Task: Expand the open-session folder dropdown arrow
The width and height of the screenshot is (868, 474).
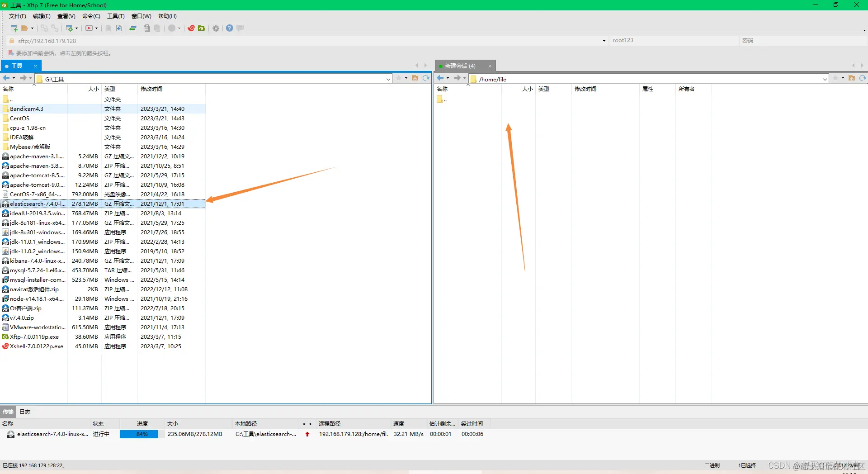Action: click(32, 28)
